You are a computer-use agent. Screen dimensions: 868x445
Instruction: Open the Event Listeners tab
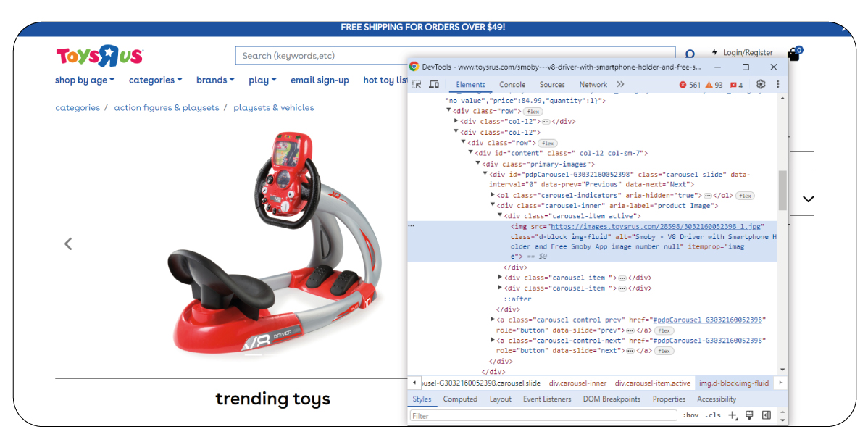coord(547,399)
